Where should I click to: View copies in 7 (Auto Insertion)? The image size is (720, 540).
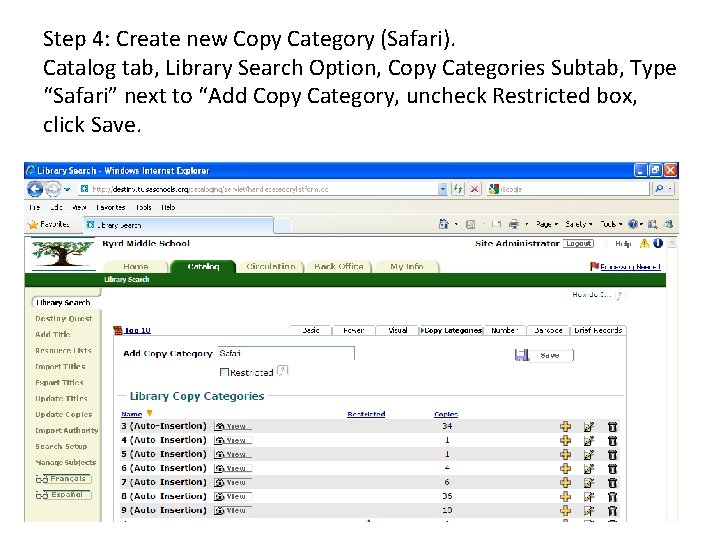click(233, 483)
